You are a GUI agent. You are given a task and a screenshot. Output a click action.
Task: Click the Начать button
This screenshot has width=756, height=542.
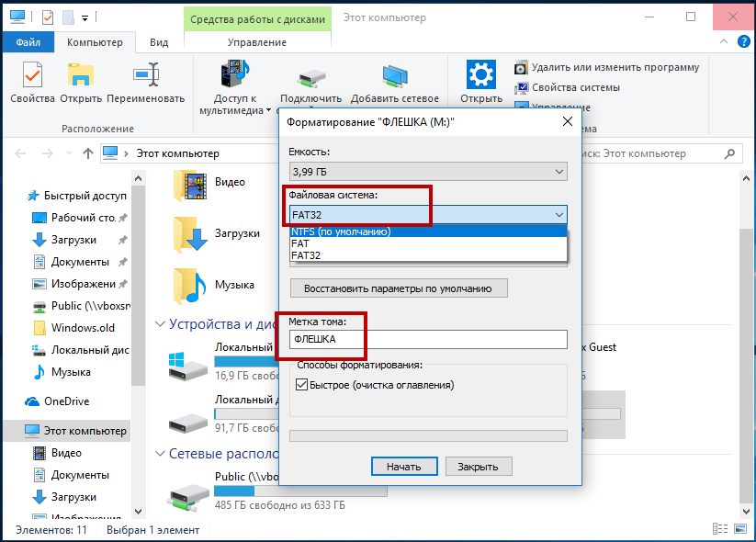pos(404,467)
